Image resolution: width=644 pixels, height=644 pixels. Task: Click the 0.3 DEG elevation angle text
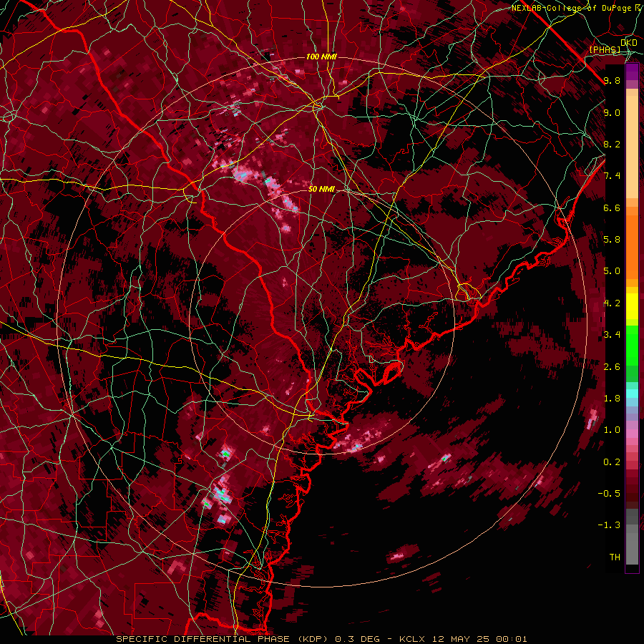pos(359,639)
